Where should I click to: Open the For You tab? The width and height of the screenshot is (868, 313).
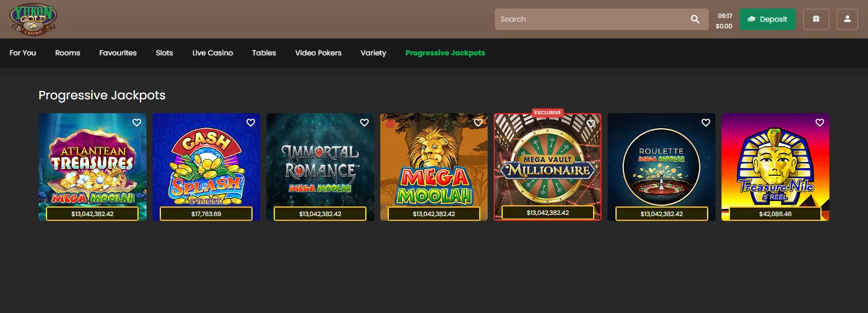[23, 53]
